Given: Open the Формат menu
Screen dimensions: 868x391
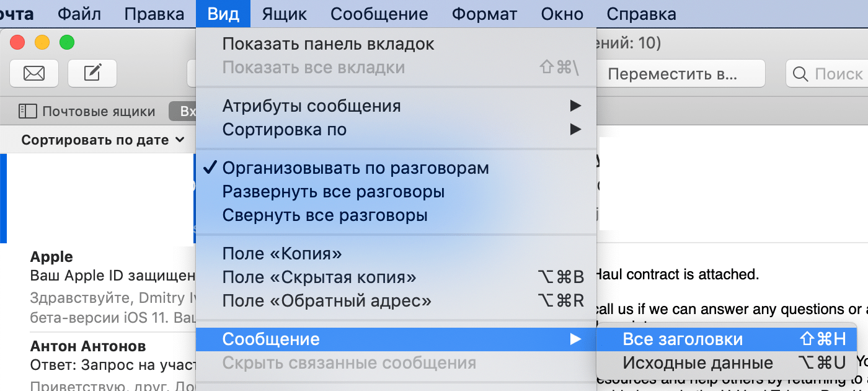Looking at the screenshot, I should pos(485,14).
